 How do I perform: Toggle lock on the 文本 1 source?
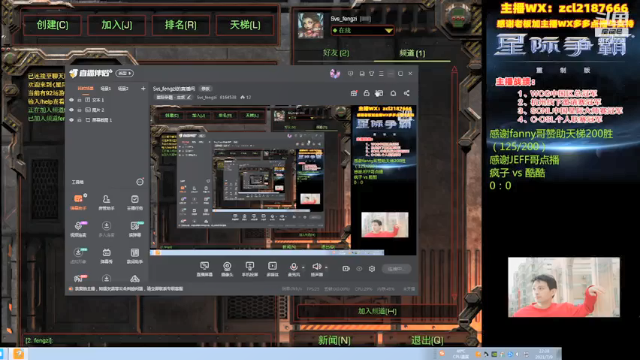[x=79, y=100]
